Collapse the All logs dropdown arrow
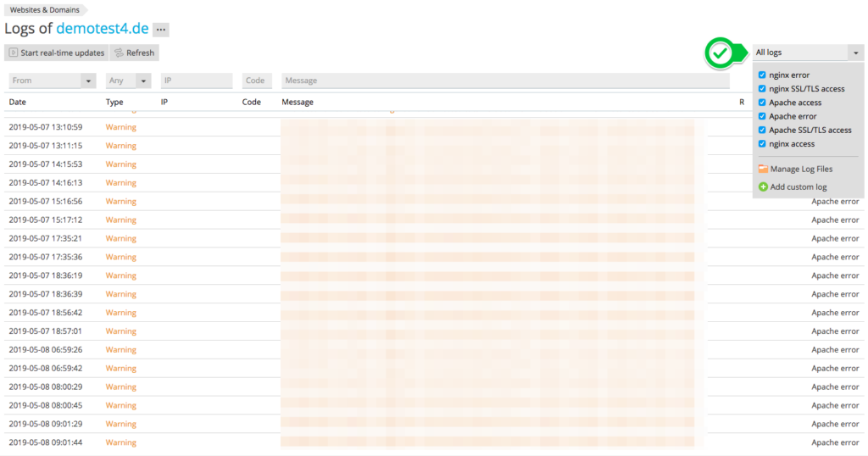The width and height of the screenshot is (868, 456). [856, 53]
